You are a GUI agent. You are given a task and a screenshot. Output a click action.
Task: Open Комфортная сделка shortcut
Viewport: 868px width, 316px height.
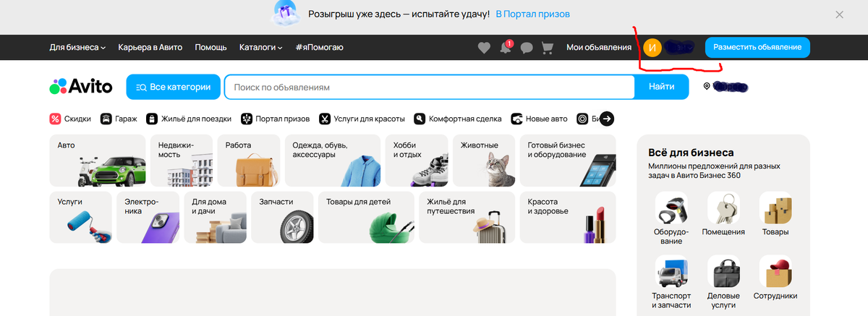pyautogui.click(x=458, y=119)
